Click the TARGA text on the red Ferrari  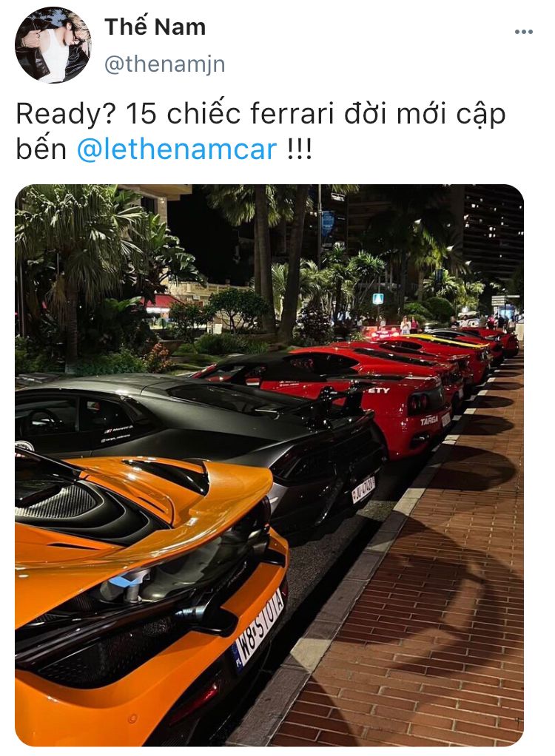[428, 420]
